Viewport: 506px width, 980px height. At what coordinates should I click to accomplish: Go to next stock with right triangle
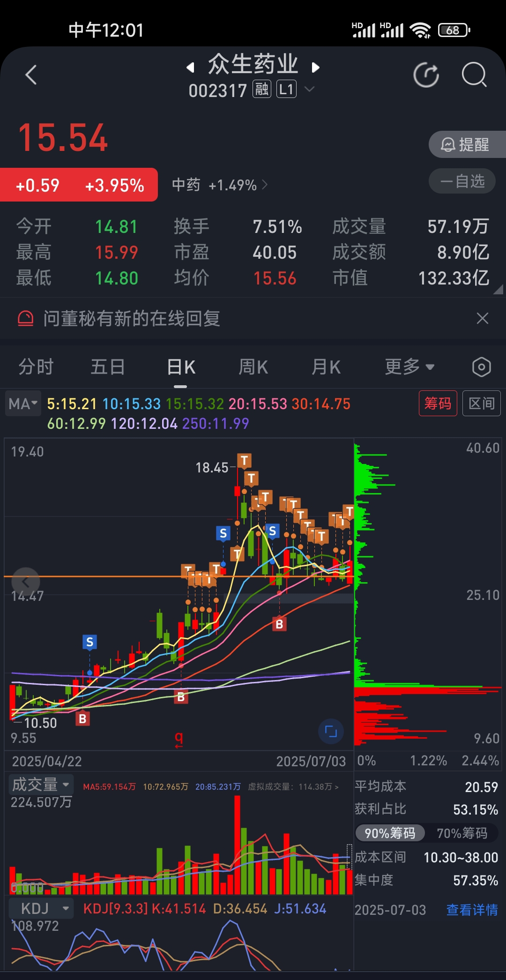click(x=315, y=67)
